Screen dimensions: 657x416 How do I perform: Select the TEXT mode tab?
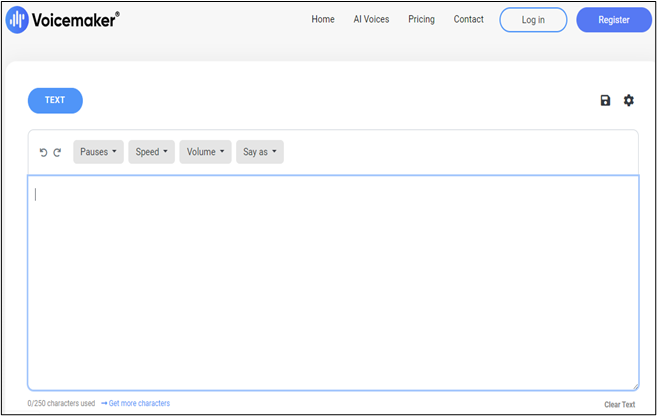point(55,100)
